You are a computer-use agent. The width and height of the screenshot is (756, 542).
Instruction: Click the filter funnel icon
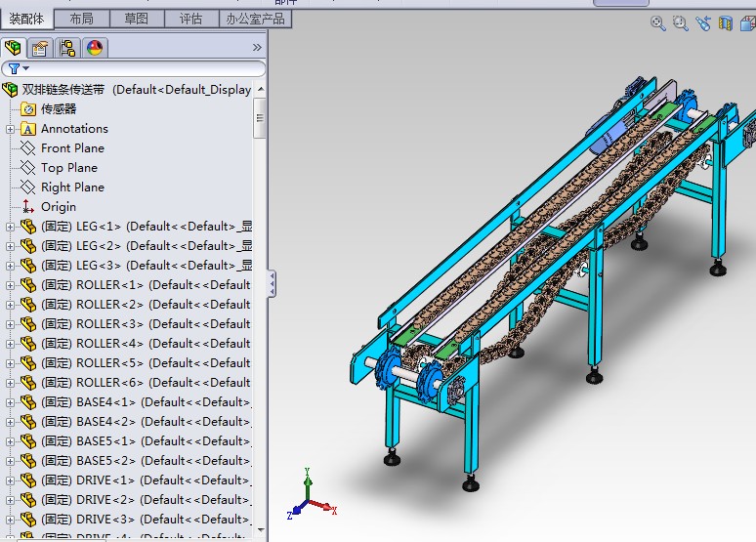14,69
